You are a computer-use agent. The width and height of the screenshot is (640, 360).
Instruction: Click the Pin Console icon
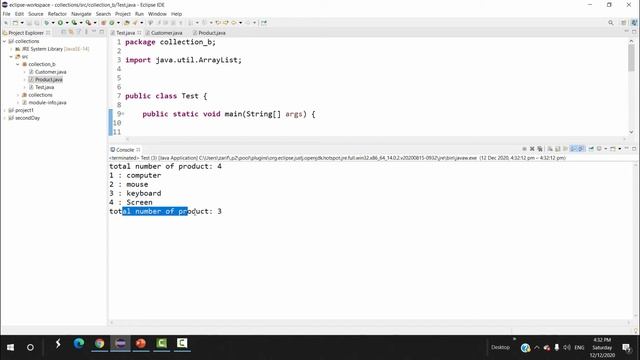click(591, 149)
